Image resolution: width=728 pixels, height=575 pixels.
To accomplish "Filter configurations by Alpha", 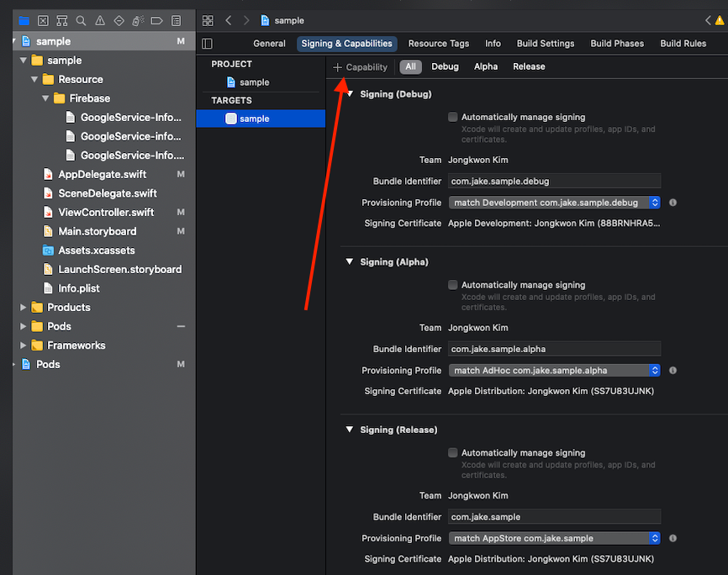I will [x=486, y=67].
